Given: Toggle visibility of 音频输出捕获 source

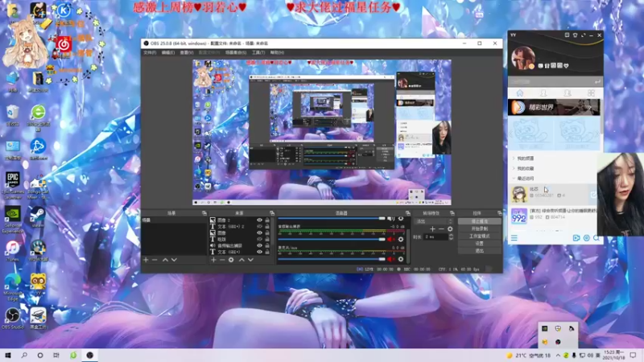Looking at the screenshot, I should pyautogui.click(x=259, y=245).
